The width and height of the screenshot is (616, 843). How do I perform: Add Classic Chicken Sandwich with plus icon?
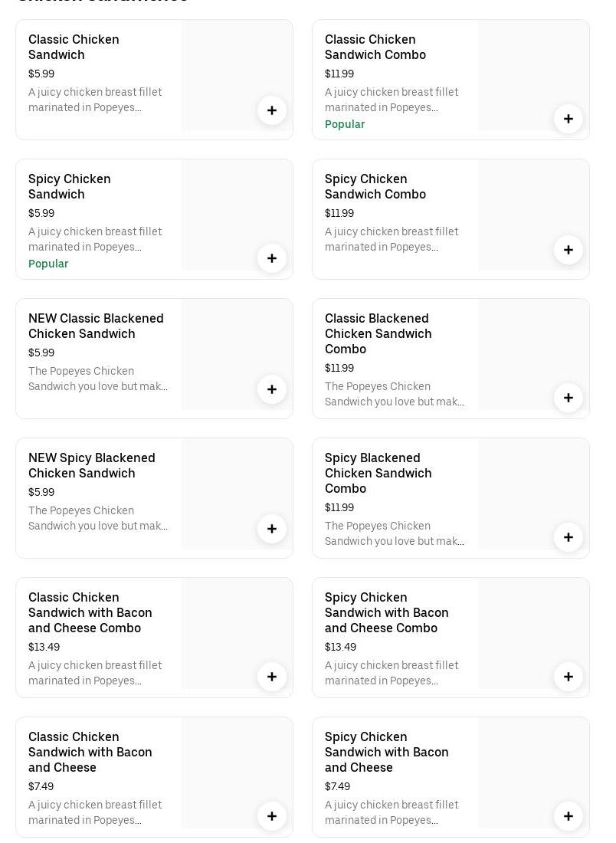pos(272,110)
